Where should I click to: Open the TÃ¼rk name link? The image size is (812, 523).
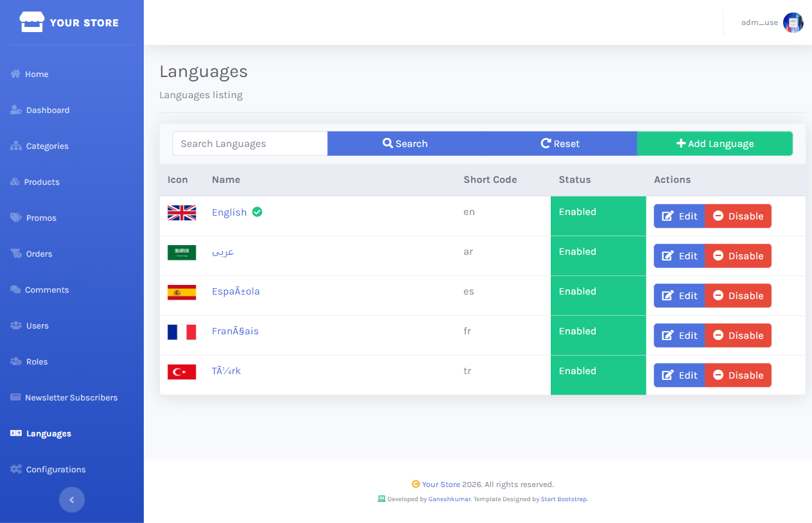pos(227,371)
